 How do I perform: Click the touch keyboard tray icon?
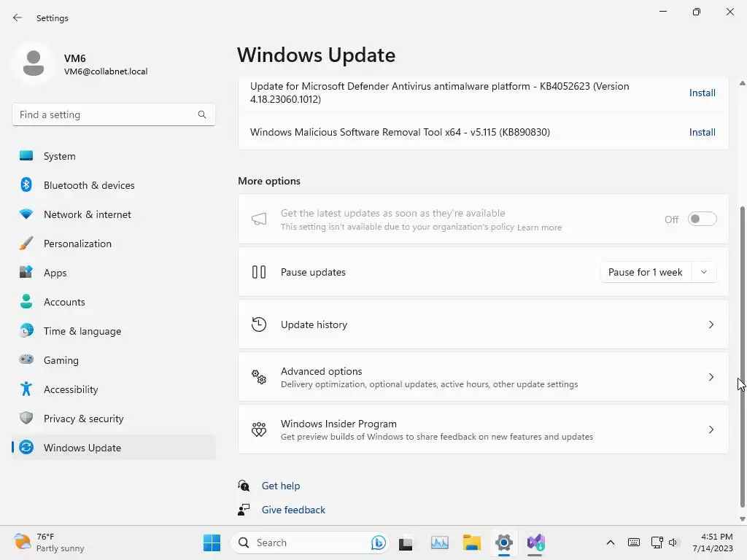[x=634, y=542]
